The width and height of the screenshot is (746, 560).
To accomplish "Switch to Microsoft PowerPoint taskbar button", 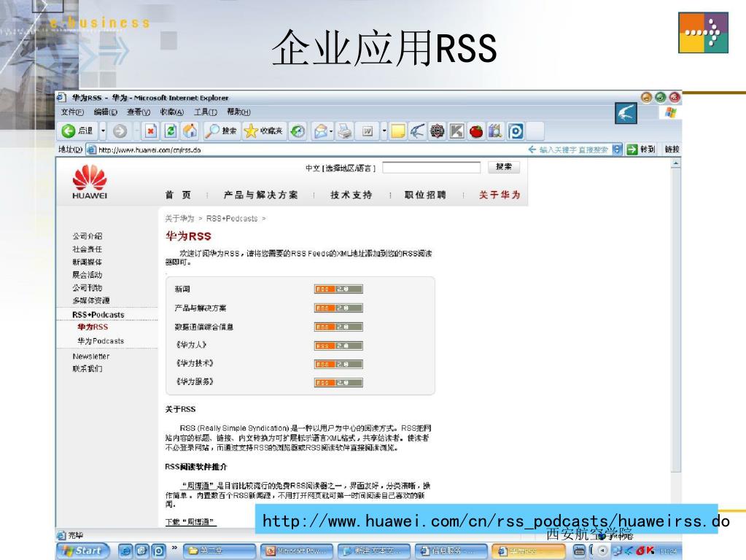I will tap(298, 551).
